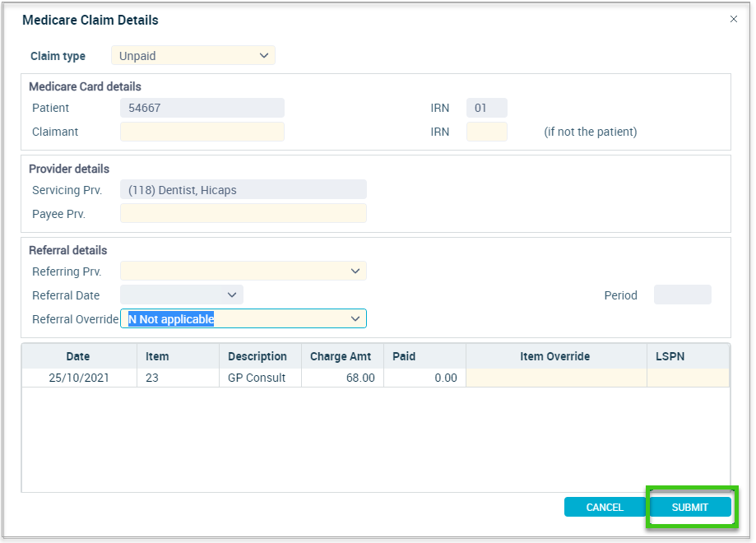Select the 25/10/2021 date cell

[x=80, y=378]
